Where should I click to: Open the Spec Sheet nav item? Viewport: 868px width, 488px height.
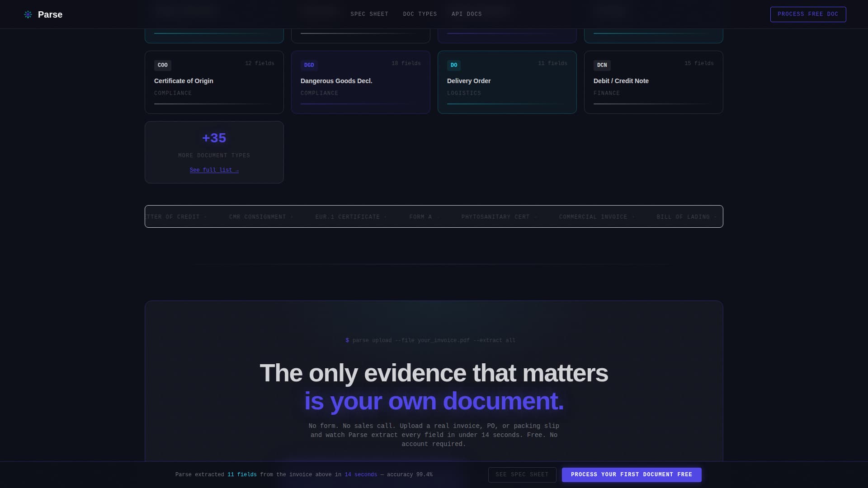369,14
